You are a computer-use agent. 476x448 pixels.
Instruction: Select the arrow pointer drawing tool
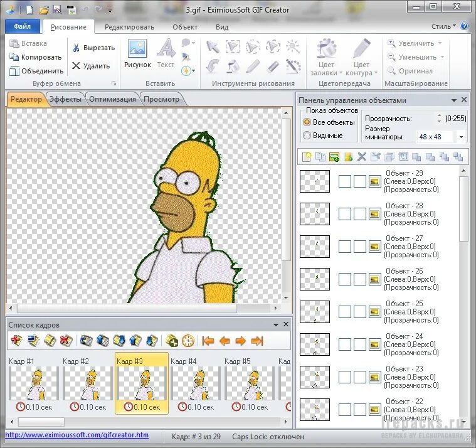pos(213,47)
